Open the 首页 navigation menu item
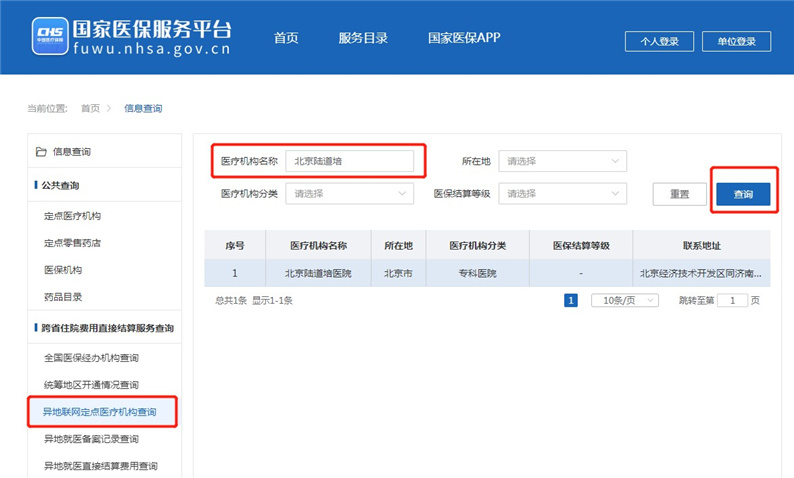The height and width of the screenshot is (478, 794). point(286,39)
